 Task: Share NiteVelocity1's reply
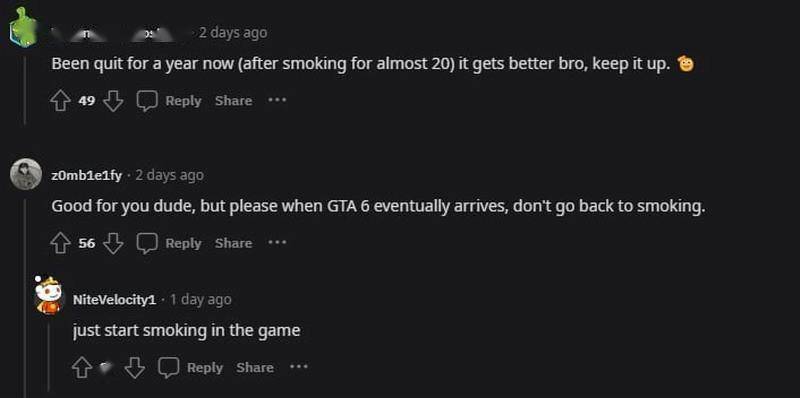[x=255, y=367]
